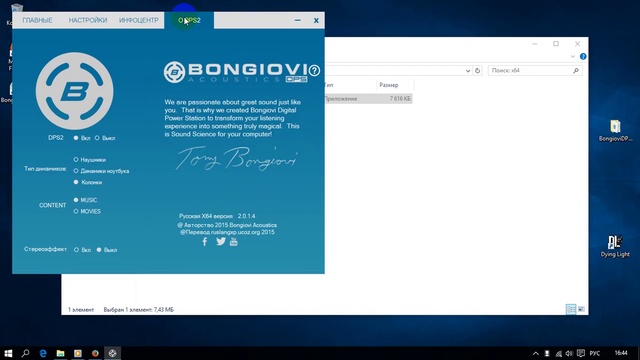Open the 16:44 clock in taskbar

tap(621, 353)
